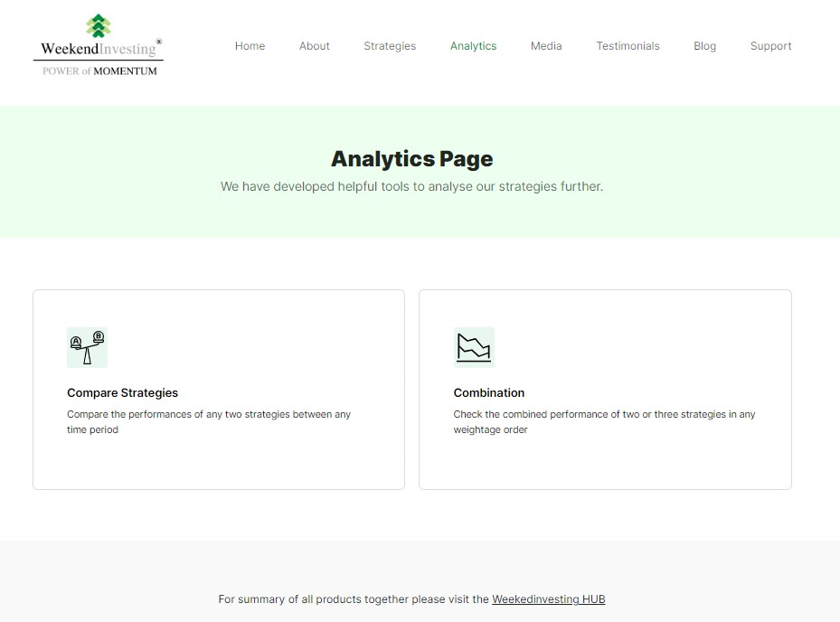840x622 pixels.
Task: Open the Strategies menu
Action: click(390, 46)
